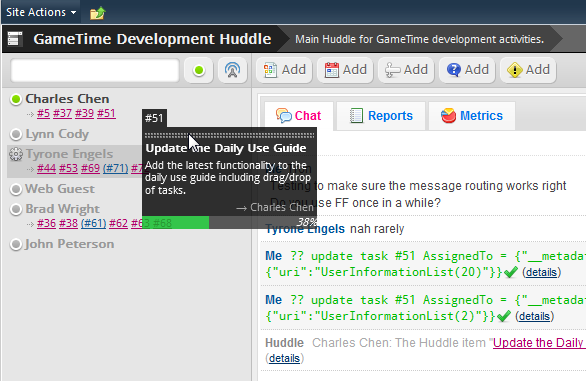Image resolution: width=586 pixels, height=381 pixels.
Task: Toggle Charles Chen's green presence indicator
Action: point(16,99)
